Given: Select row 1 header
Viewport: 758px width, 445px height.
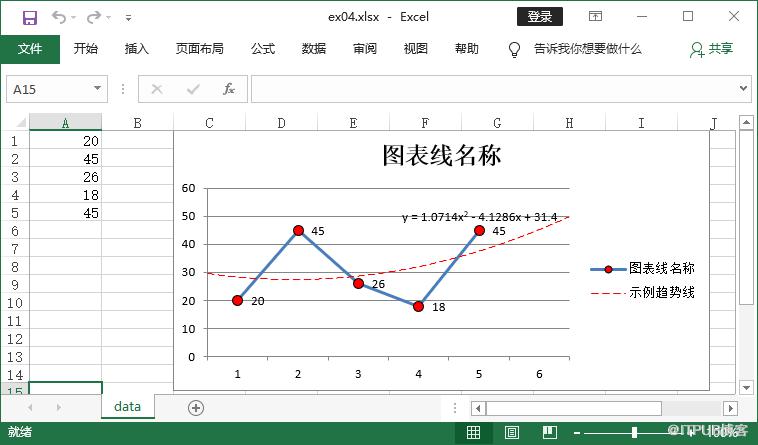Looking at the screenshot, I should click(15, 141).
